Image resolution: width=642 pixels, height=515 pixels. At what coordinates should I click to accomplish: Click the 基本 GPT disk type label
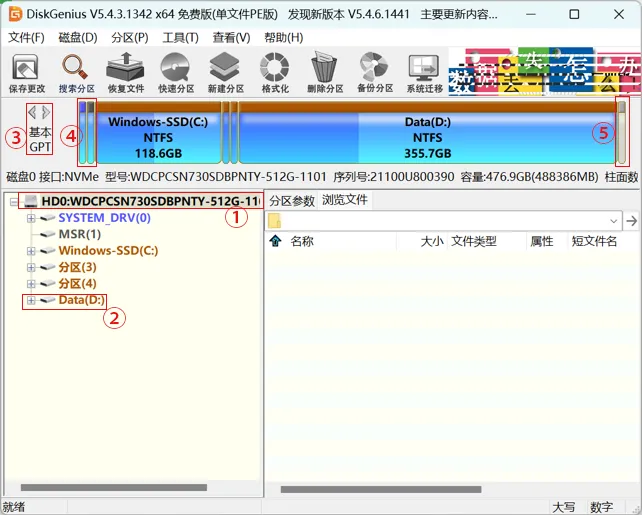(x=40, y=140)
